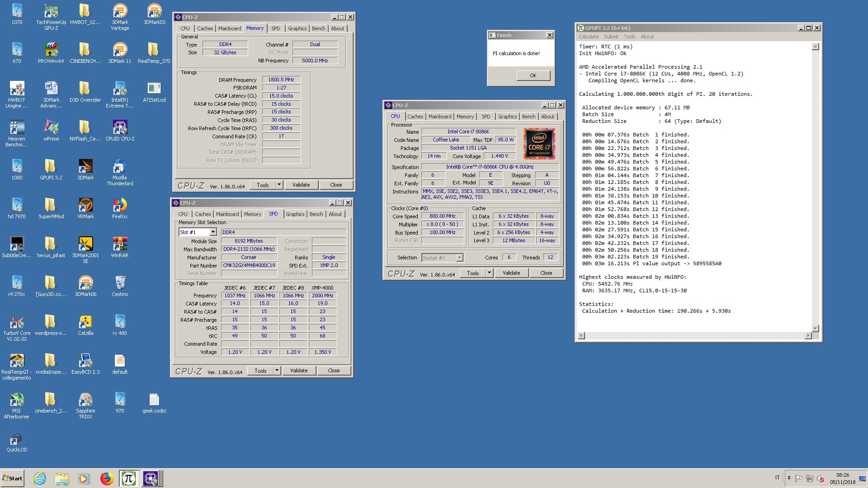Open the Start menu

click(13, 479)
